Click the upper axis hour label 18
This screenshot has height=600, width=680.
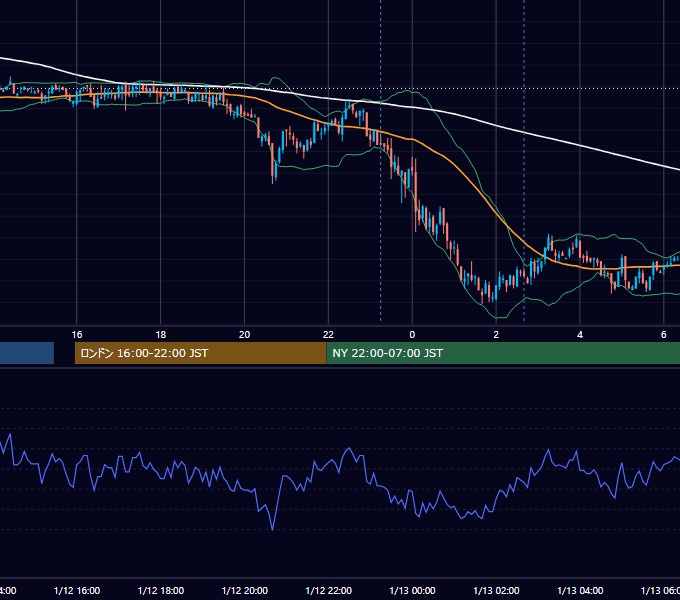pos(161,335)
